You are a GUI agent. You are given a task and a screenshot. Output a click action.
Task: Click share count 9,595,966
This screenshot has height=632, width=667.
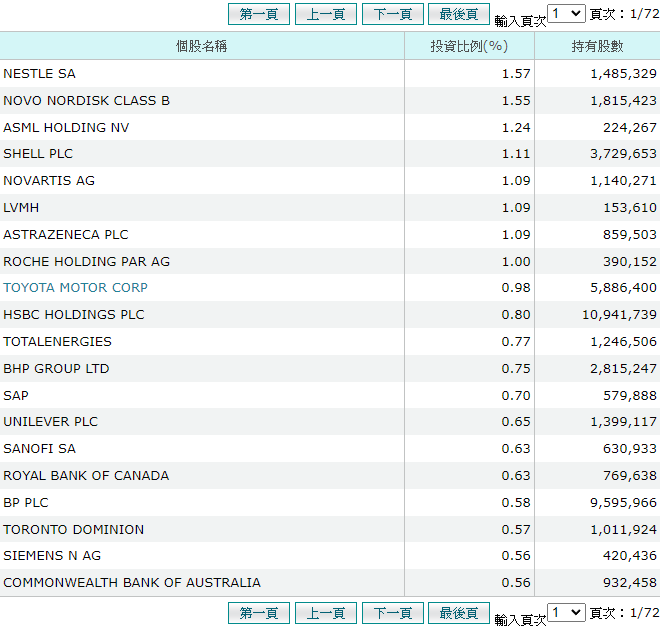tap(624, 502)
